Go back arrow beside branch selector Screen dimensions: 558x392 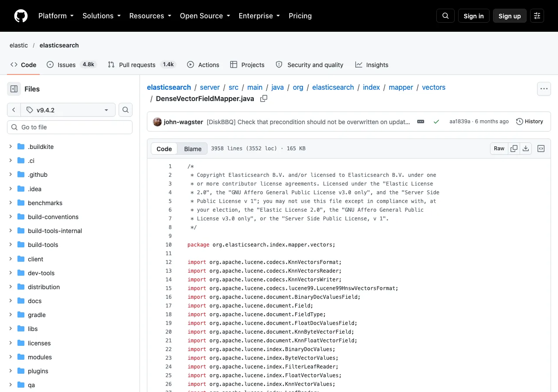coord(14,110)
